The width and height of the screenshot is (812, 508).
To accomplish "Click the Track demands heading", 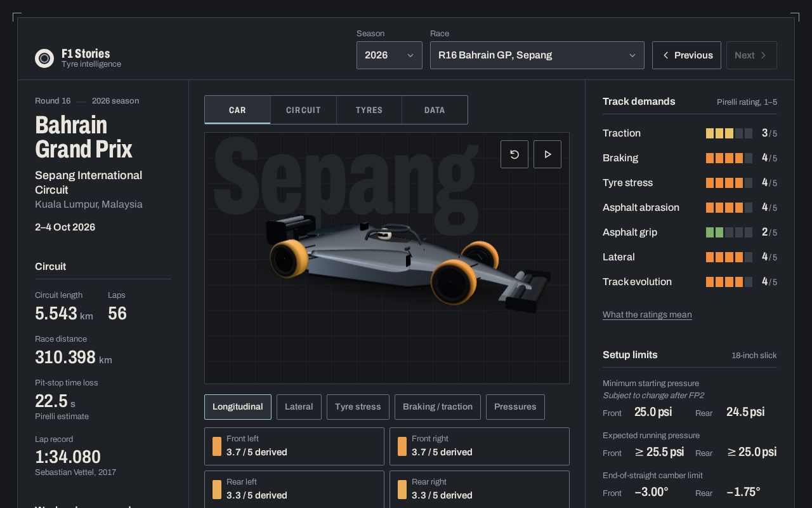I will point(639,102).
